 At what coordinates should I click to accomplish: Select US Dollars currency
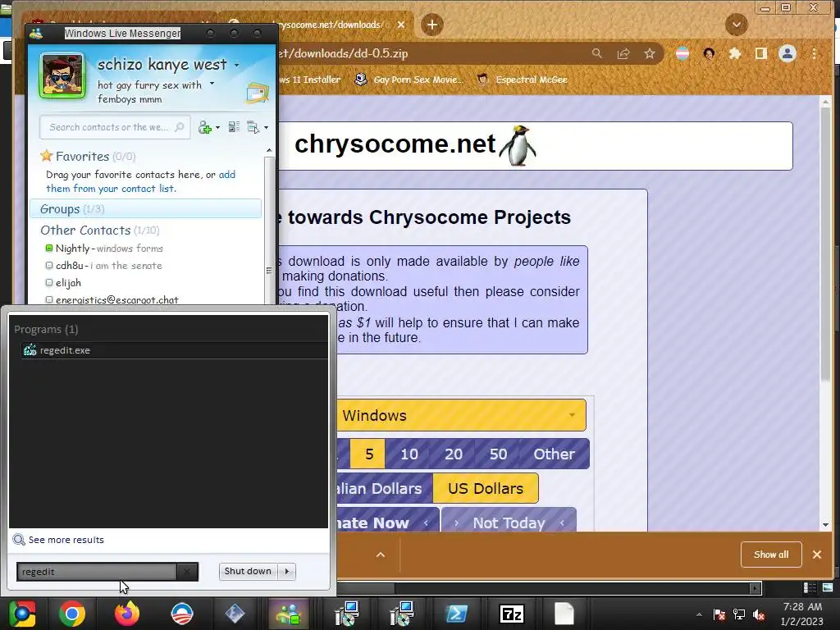(486, 489)
